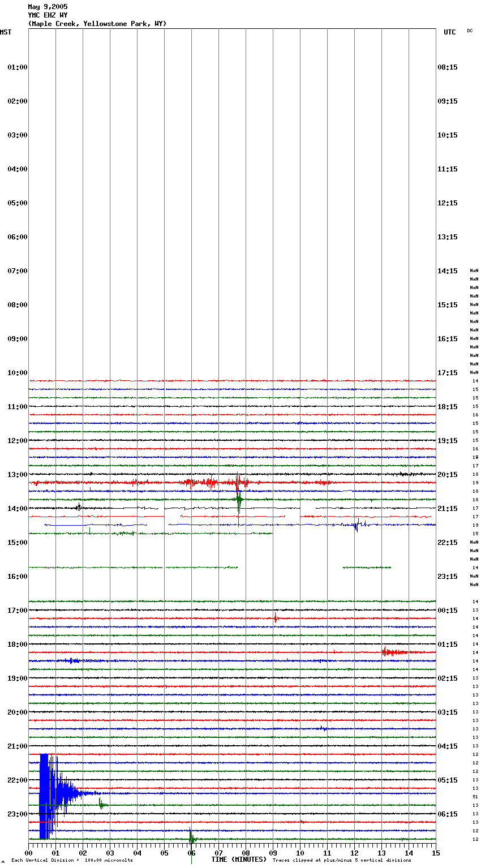Select the station code 'YMC EHZ WY'
481x868 pixels.
click(48, 15)
